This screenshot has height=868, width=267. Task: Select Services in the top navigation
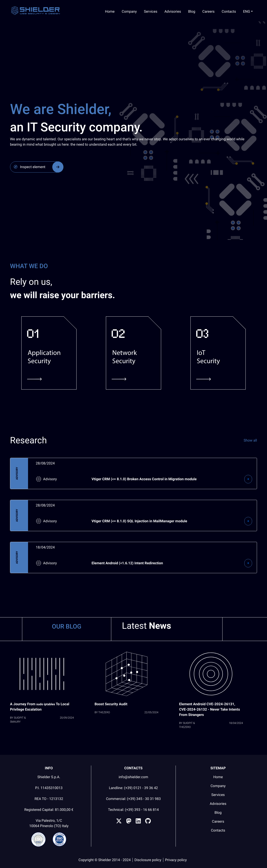click(x=150, y=12)
